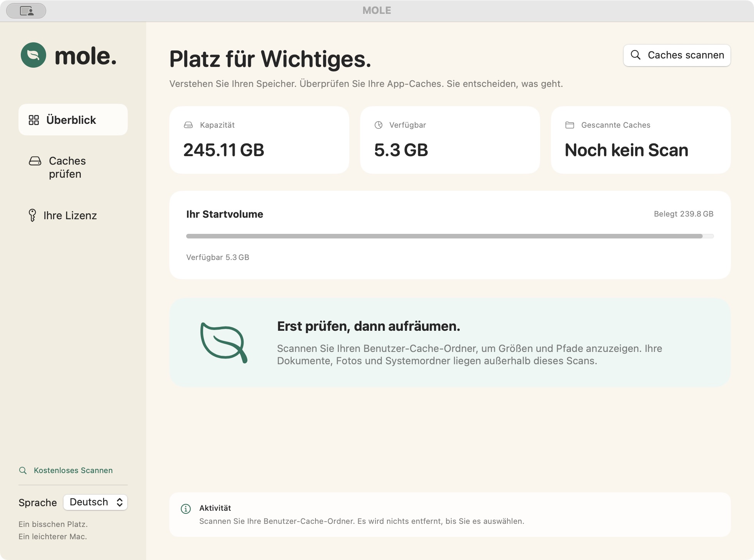
Task: Click the Kapazität card label
Action: click(217, 125)
